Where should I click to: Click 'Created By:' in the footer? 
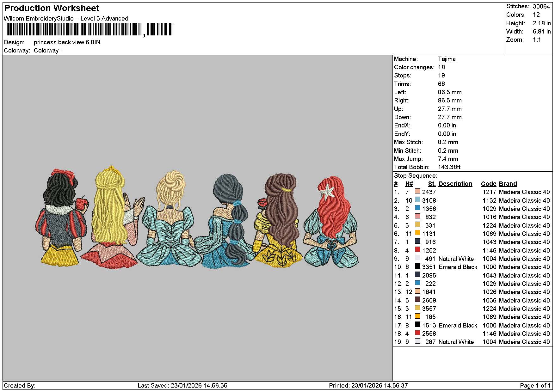pos(20,385)
